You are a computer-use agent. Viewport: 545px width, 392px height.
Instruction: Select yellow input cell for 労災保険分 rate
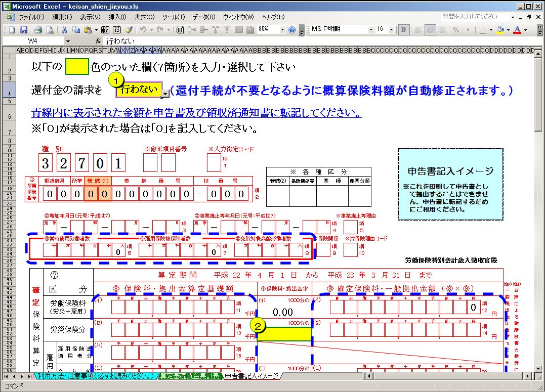284,334
